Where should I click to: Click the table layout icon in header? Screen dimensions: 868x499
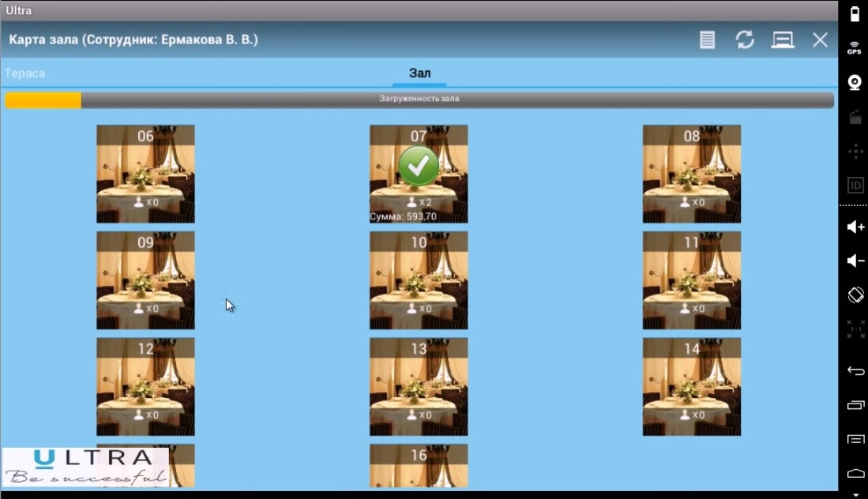tap(783, 39)
